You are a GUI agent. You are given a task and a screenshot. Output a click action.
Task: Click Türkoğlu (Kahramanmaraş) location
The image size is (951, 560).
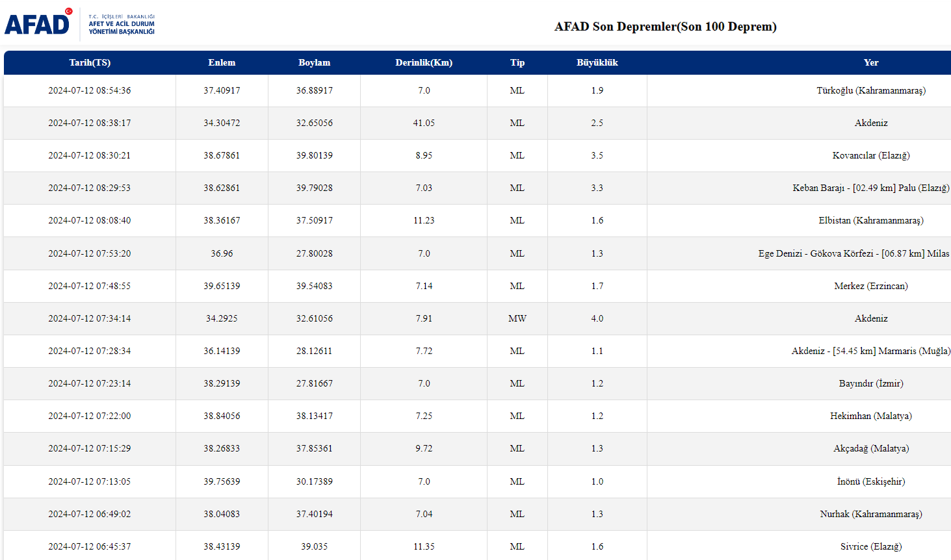pyautogui.click(x=871, y=90)
